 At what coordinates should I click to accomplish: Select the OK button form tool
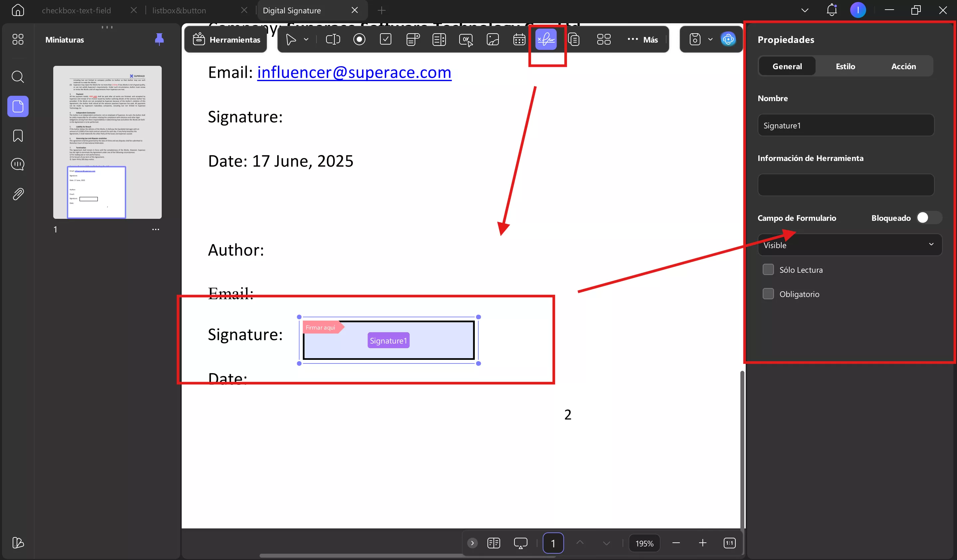466,40
